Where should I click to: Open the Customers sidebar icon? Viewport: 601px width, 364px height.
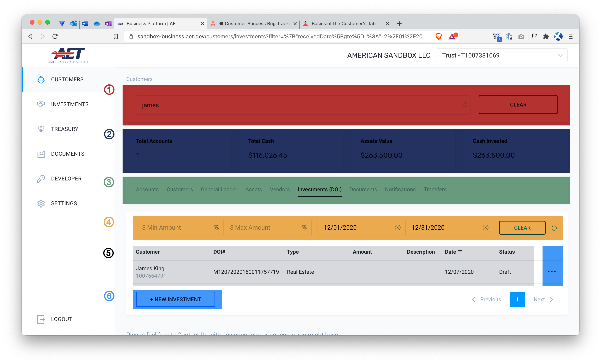click(x=41, y=80)
